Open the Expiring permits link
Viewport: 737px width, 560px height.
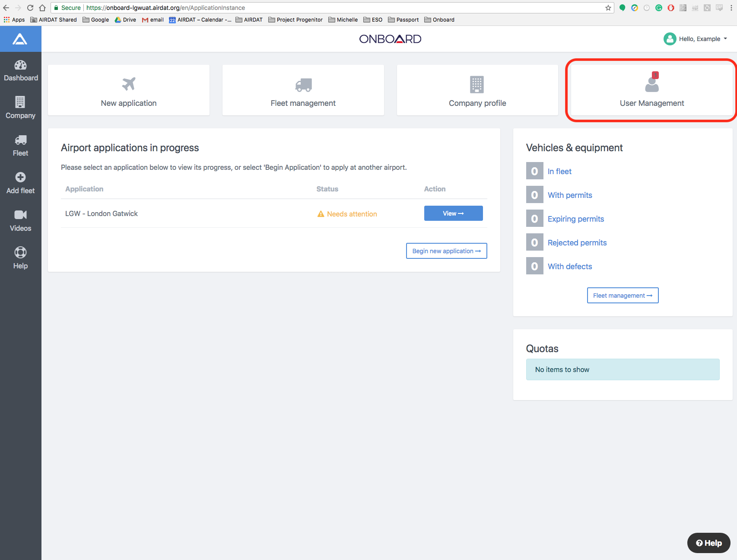pyautogui.click(x=576, y=219)
